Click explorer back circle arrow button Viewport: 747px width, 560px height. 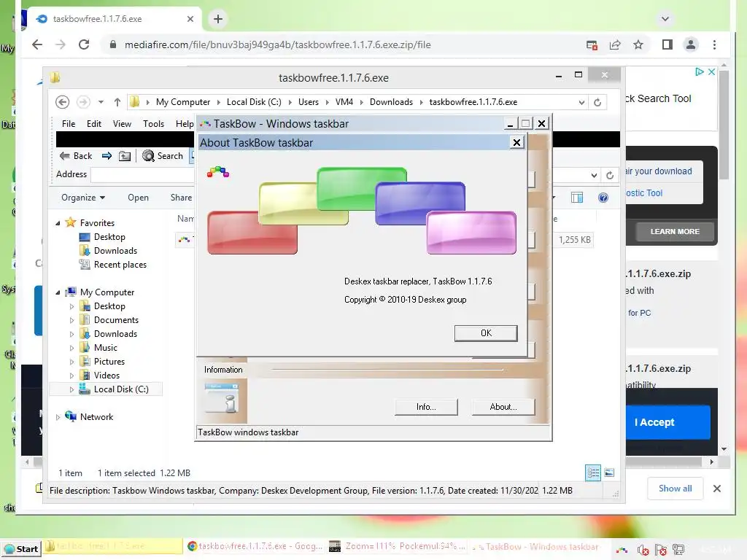click(63, 102)
